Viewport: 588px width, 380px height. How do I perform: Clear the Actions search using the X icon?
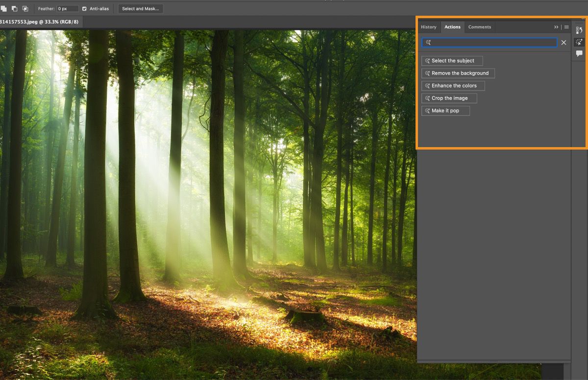tap(563, 43)
